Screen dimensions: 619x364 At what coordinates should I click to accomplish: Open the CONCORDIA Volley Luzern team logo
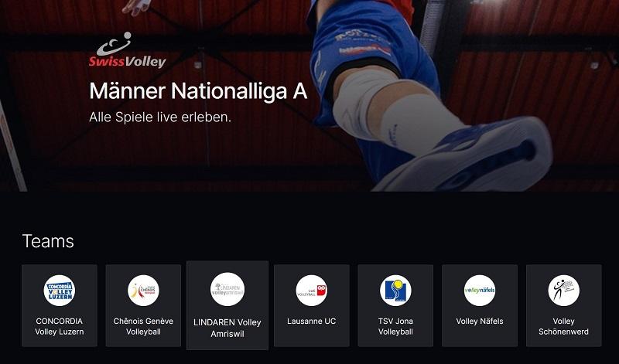click(60, 291)
